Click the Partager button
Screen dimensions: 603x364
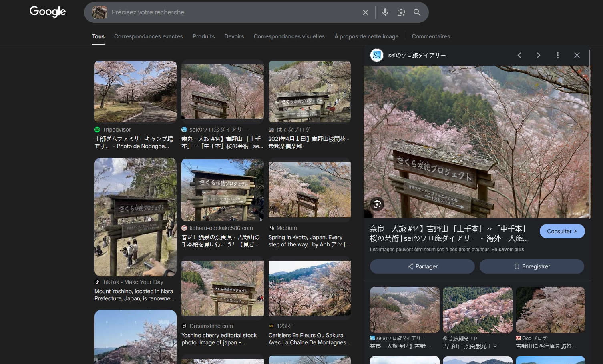click(422, 266)
